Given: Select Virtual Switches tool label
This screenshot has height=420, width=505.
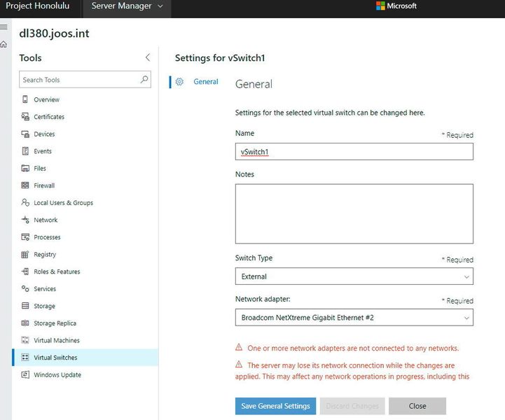Looking at the screenshot, I should coord(55,358).
